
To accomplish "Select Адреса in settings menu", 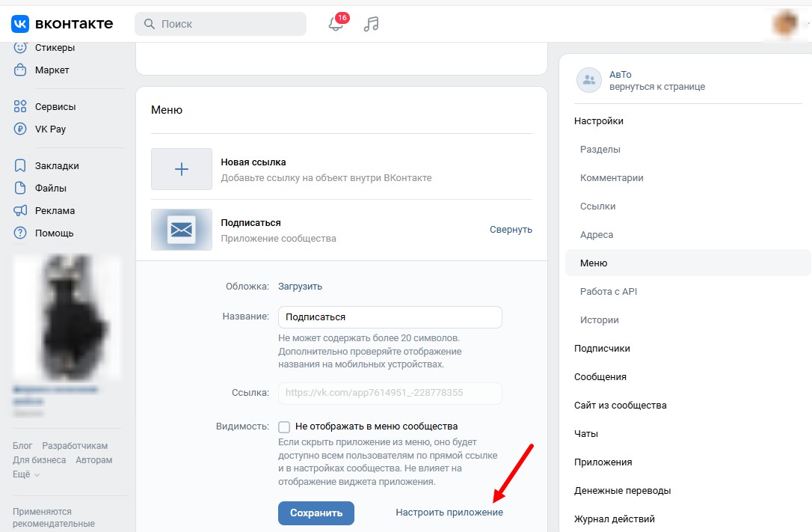I will click(597, 235).
